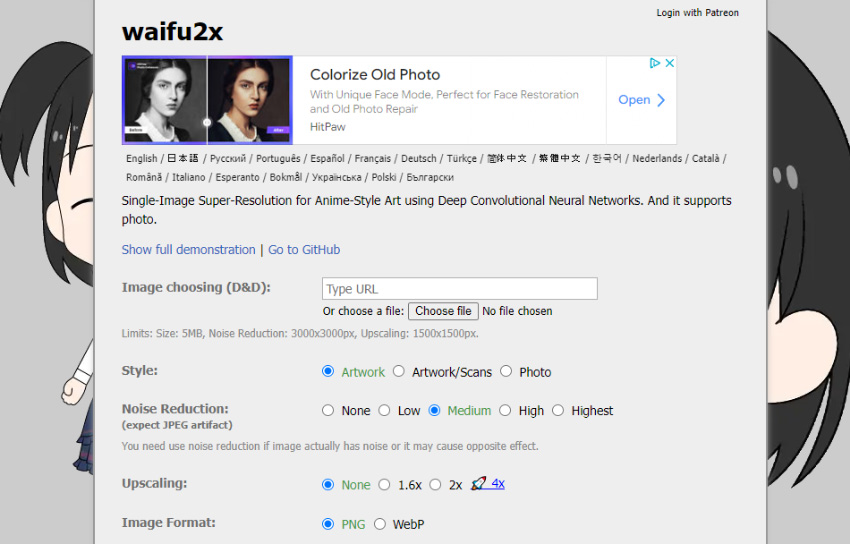This screenshot has height=544, width=850.
Task: Switch language to 繁體中文
Action: point(560,158)
